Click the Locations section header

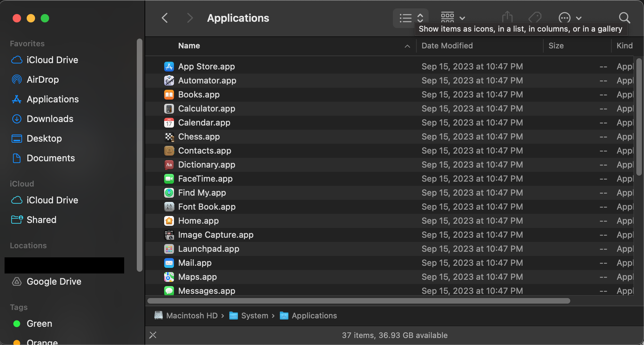[x=28, y=245]
